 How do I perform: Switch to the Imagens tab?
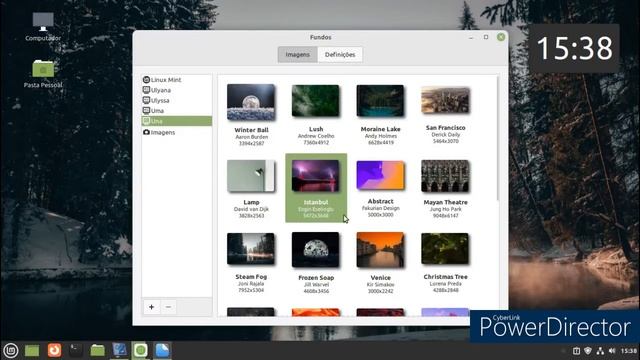(x=298, y=54)
